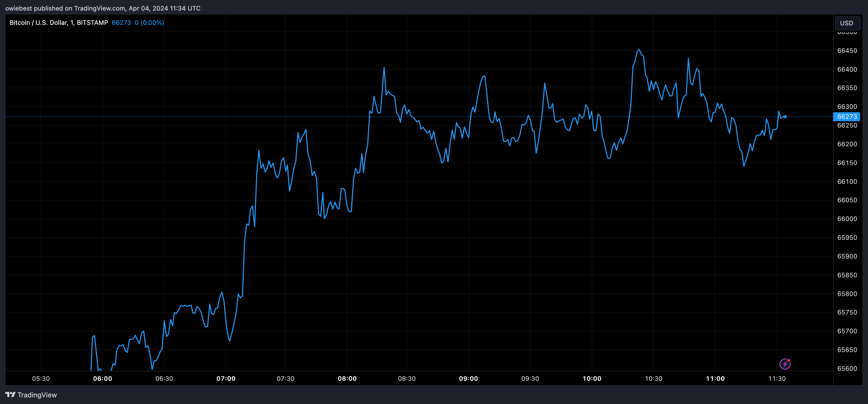Screen dimensions: 868x404
Task: Click the 65850 price axis label
Action: 847,275
